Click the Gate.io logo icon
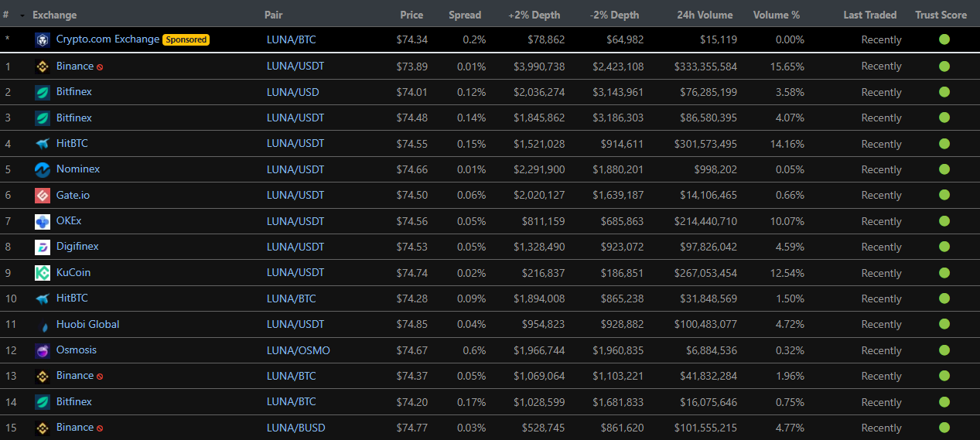Viewport: 980px width, 440px height. [x=43, y=196]
